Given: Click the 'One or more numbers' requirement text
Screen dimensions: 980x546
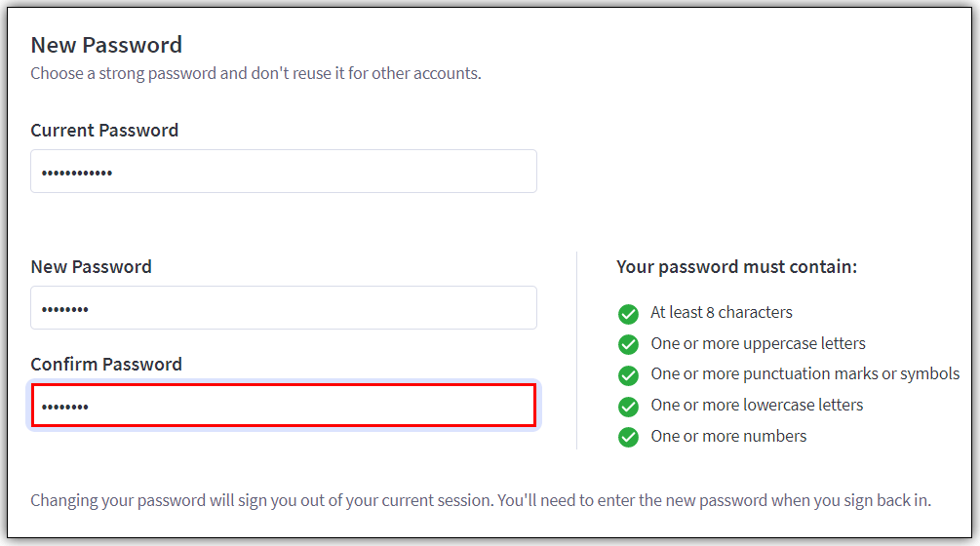Looking at the screenshot, I should click(728, 437).
